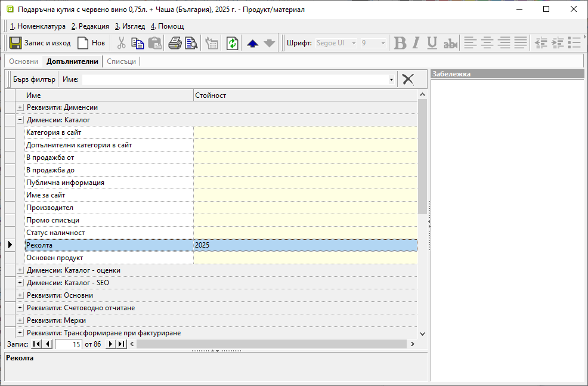Open the Номенклатура menu

[x=38, y=26]
